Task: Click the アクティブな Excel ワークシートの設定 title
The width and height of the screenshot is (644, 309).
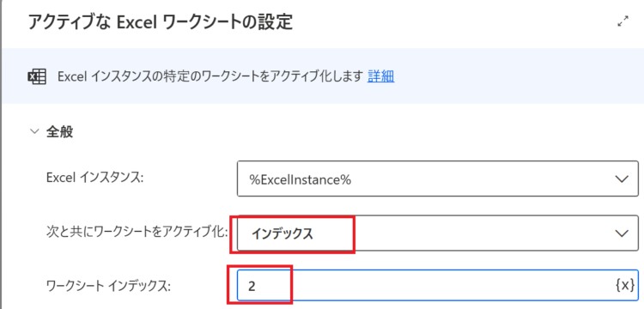Action: 161,21
